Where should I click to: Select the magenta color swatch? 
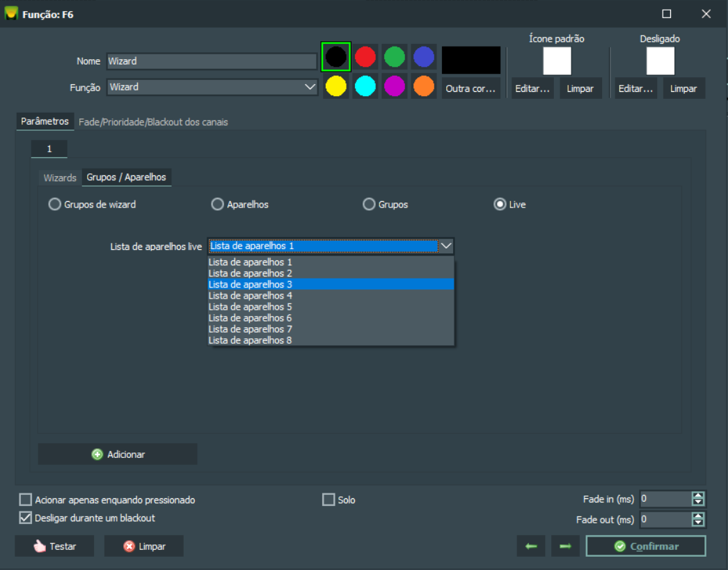[395, 86]
